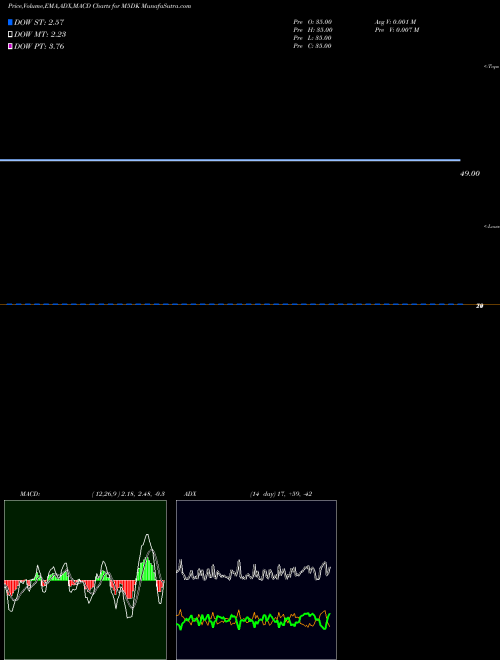The image size is (500, 660).
Task: Click the MACD panel title
Action: 30,494
